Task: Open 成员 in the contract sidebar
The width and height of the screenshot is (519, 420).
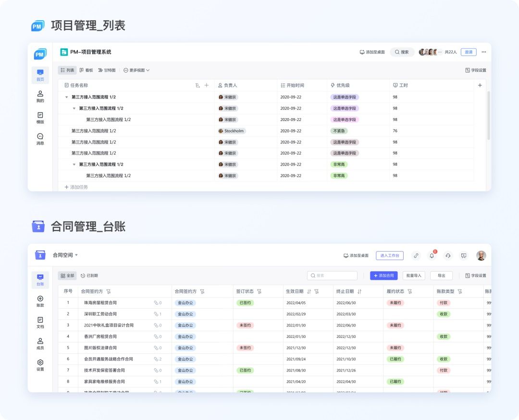Action: (x=40, y=344)
